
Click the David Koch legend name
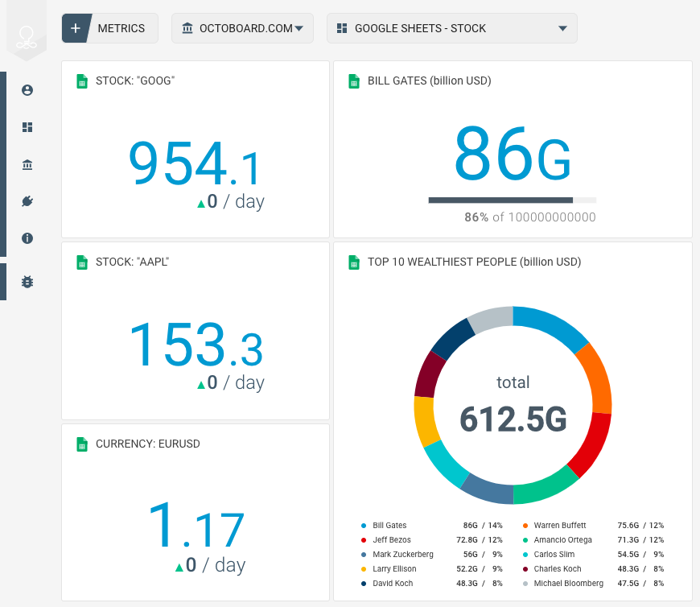click(x=393, y=584)
